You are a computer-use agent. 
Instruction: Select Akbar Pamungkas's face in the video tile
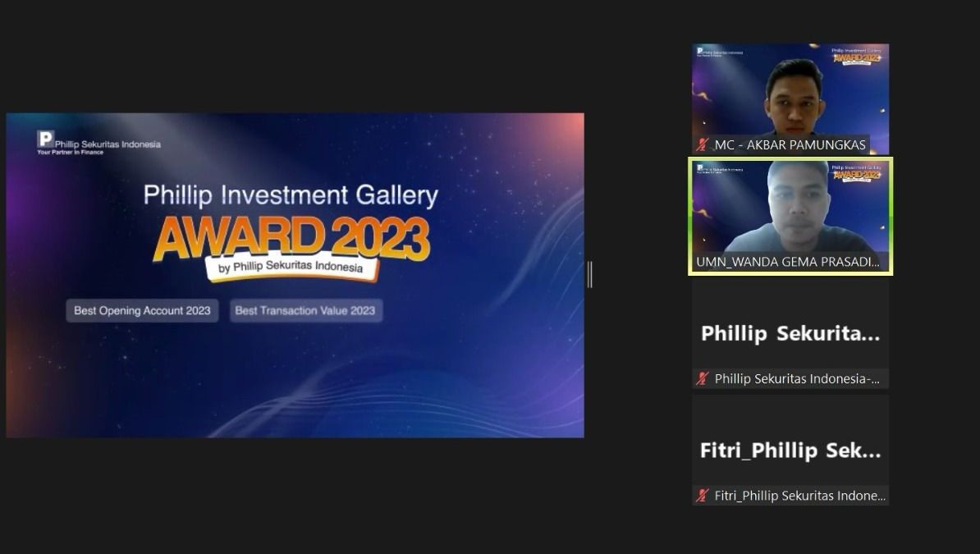[795, 98]
